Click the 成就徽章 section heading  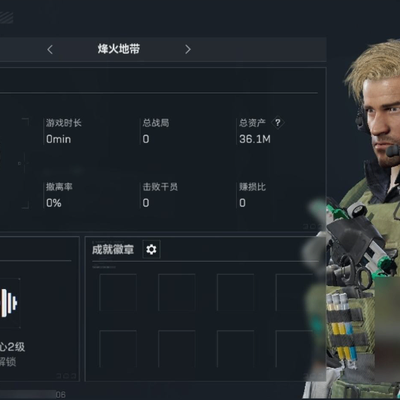(x=113, y=250)
